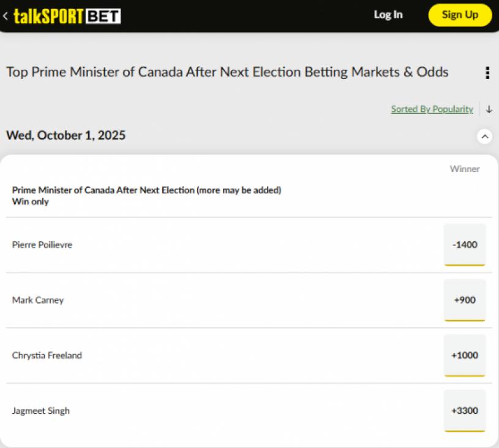This screenshot has height=448, width=499.
Task: Select the Mark Carney row label
Action: 38,301
